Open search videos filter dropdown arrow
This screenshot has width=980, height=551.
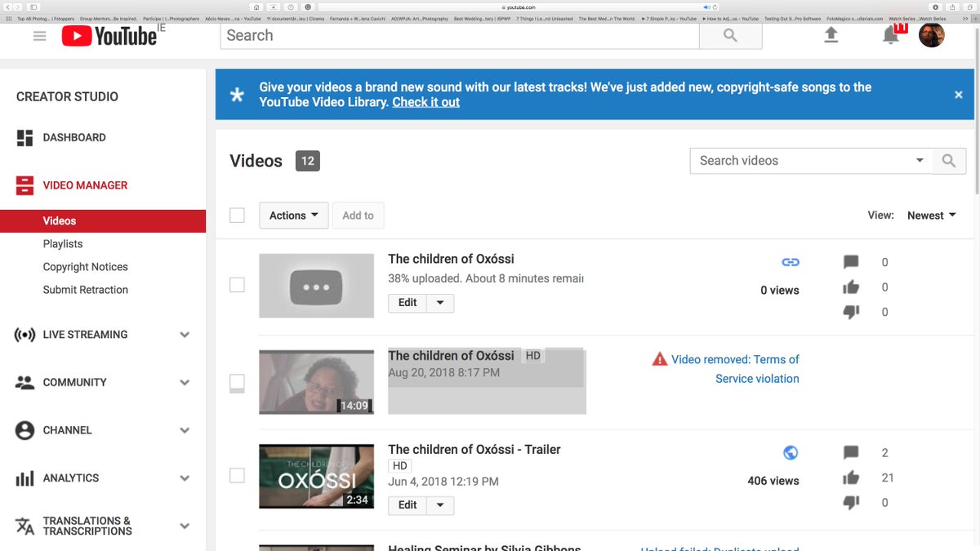pyautogui.click(x=920, y=161)
